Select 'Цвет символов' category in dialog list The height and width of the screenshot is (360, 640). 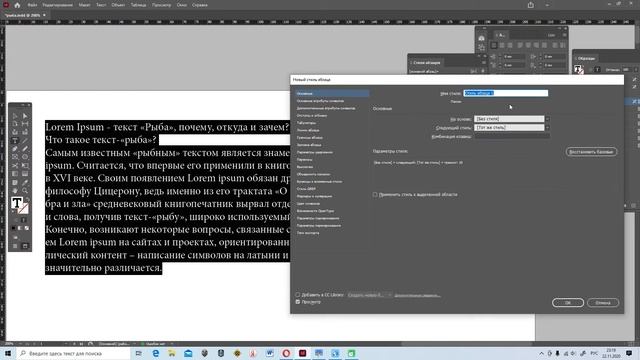pos(308,204)
